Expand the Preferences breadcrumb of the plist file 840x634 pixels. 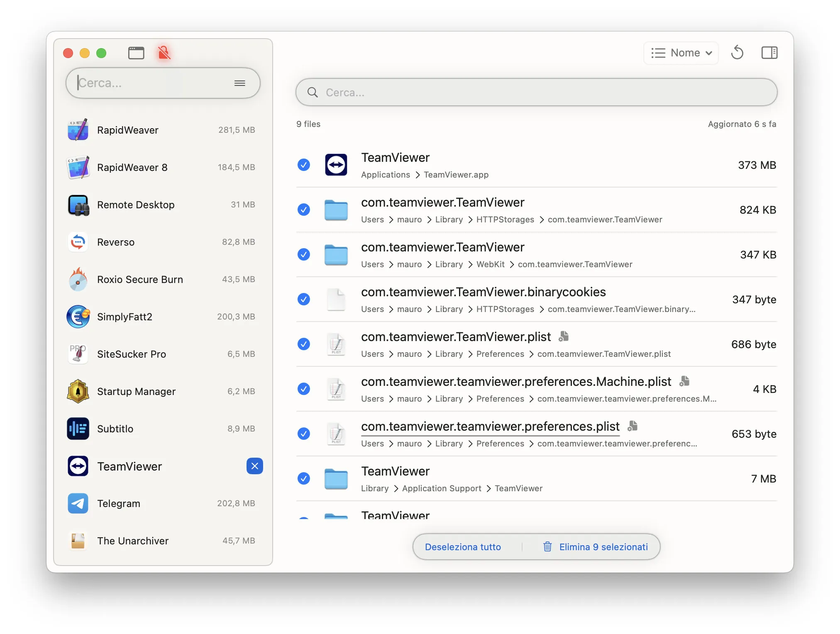tap(500, 354)
